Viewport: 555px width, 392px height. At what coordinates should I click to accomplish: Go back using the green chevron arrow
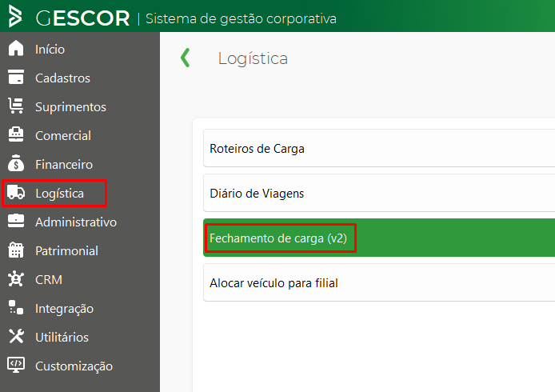[x=185, y=58]
